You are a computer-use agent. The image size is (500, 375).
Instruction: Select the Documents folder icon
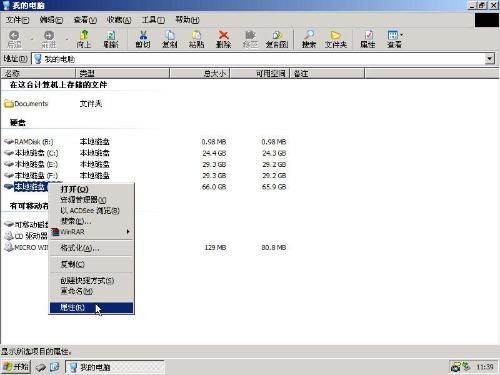[9, 104]
